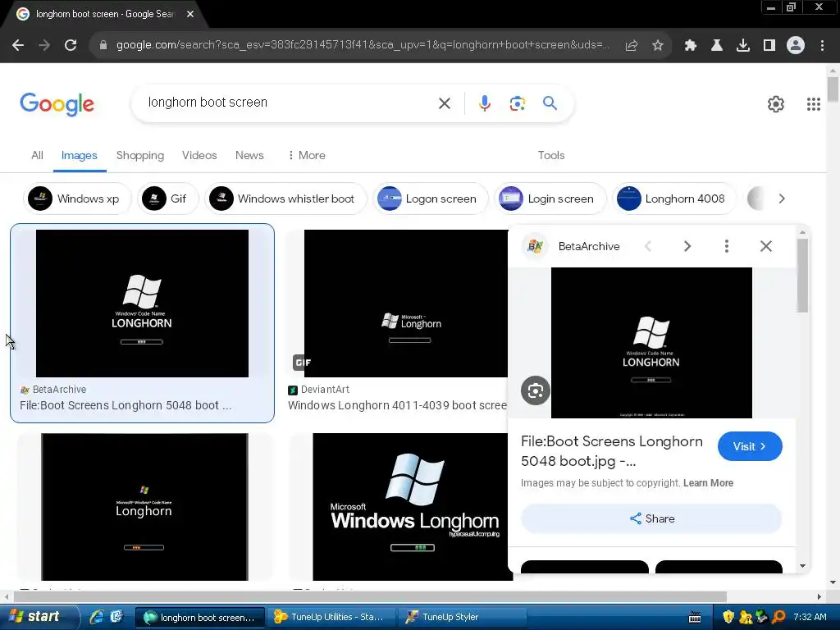Filter by Login screen chip
Screen dimensions: 840x630
(550, 199)
